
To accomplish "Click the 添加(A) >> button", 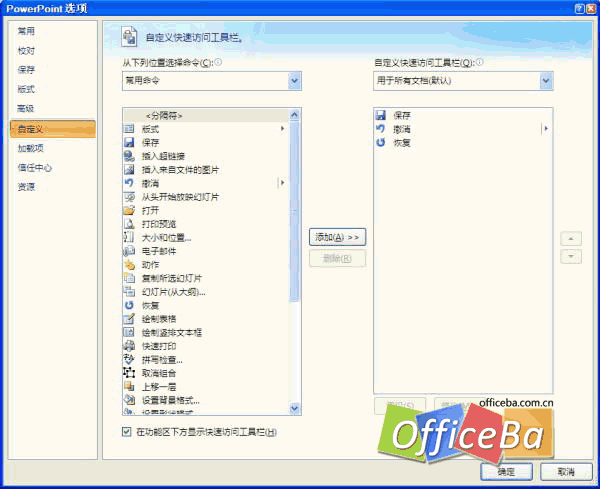I will pyautogui.click(x=337, y=237).
